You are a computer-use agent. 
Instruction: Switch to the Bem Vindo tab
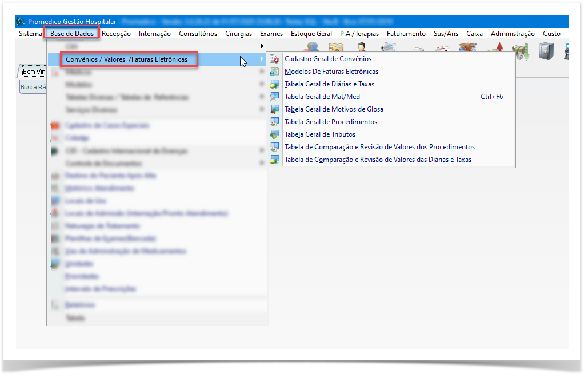[x=34, y=72]
